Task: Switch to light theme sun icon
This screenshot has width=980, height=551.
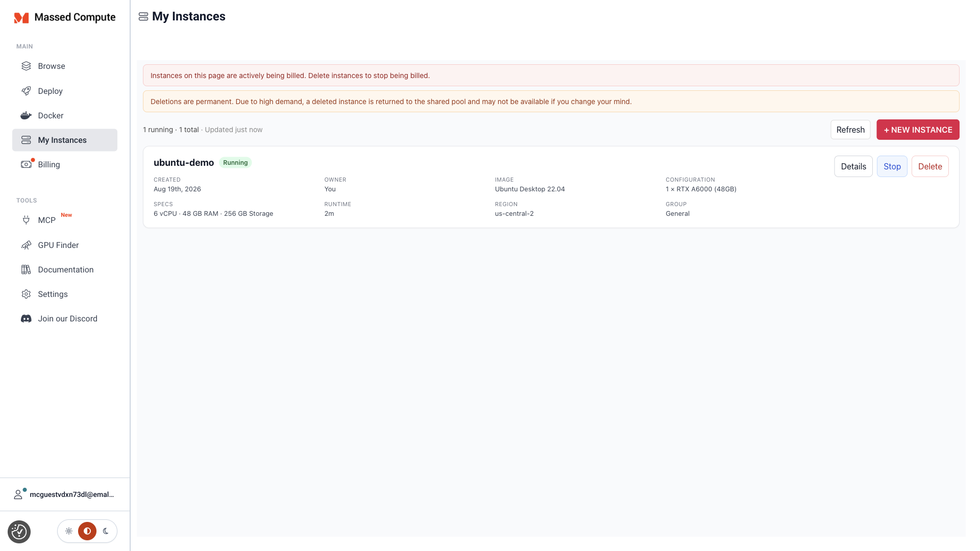Action: click(x=69, y=531)
